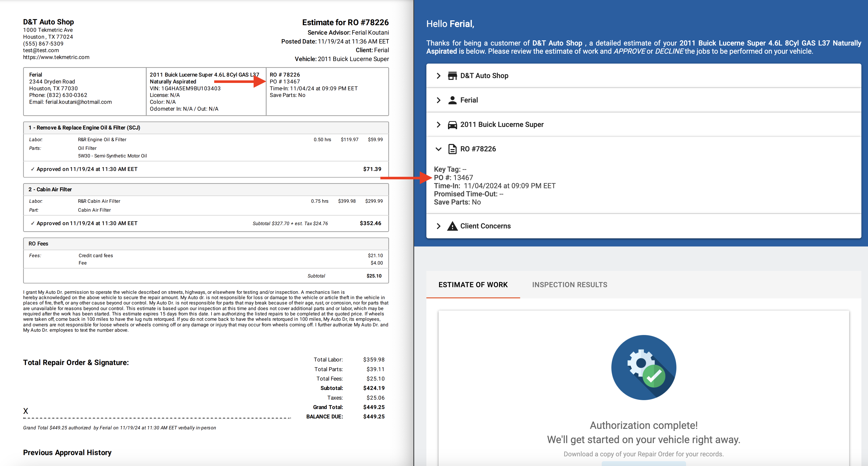Viewport: 868px width, 466px height.
Task: Expand the Ferial client section chevron
Action: pyautogui.click(x=438, y=100)
